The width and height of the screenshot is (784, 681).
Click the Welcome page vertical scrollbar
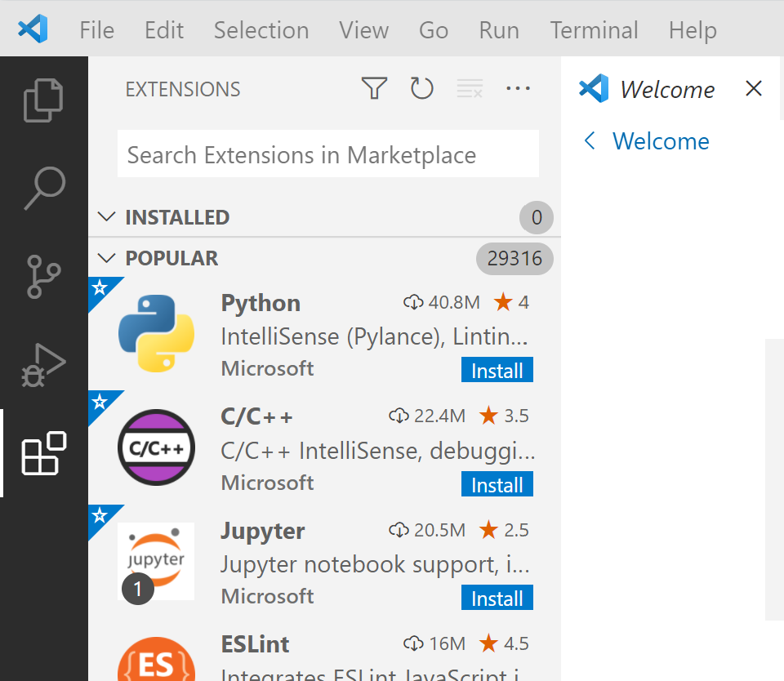(x=774, y=479)
